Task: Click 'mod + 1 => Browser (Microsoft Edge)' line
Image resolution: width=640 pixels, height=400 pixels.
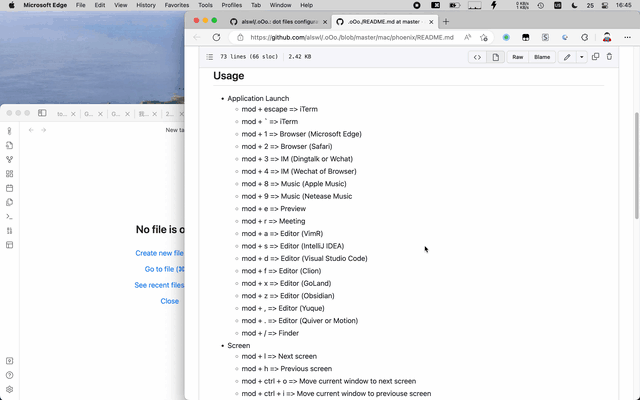Action: (301, 134)
